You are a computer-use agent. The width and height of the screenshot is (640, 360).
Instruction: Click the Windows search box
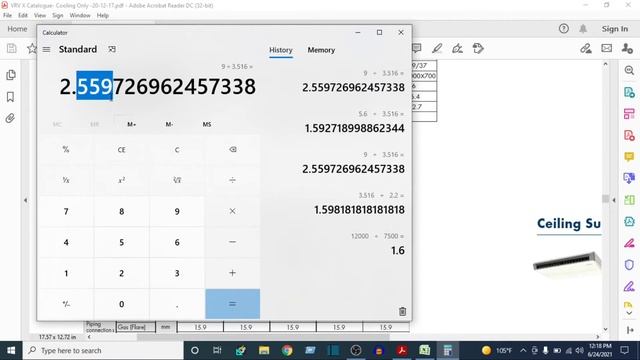pos(103,351)
